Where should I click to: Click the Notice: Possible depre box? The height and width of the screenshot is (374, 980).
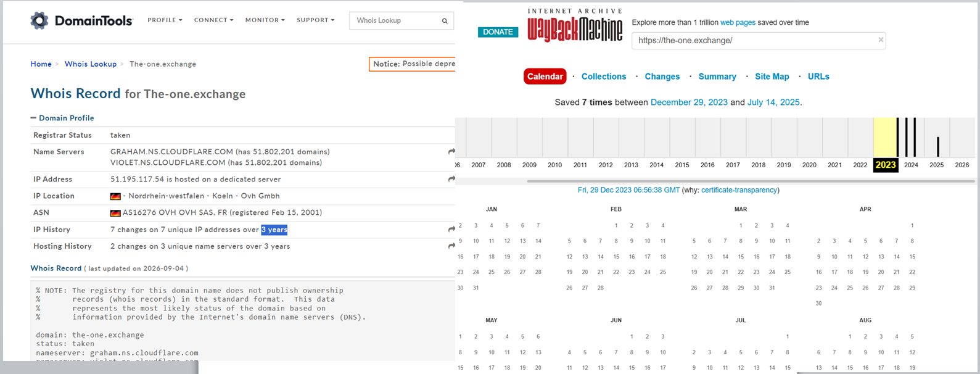click(412, 64)
